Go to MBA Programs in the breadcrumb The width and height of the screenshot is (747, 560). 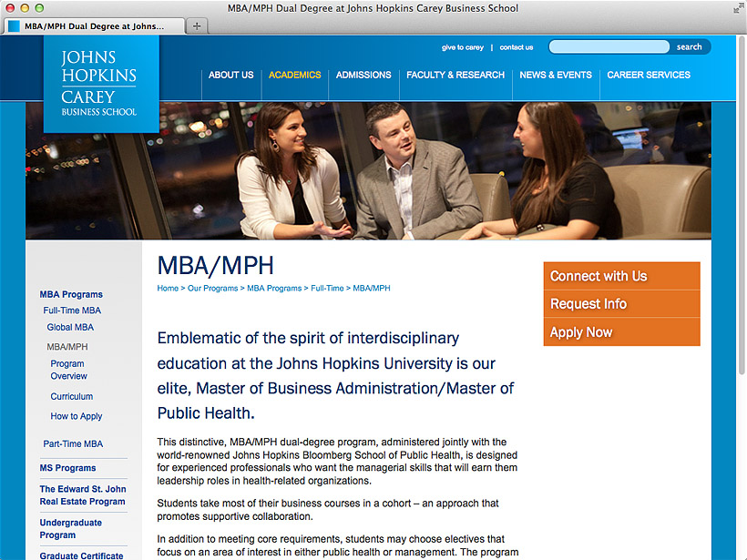tap(274, 288)
